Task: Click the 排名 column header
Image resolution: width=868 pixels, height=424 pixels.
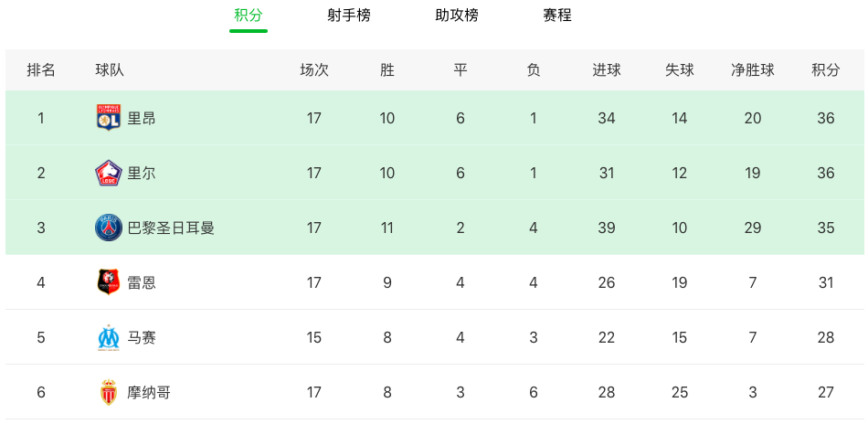Action: [41, 70]
